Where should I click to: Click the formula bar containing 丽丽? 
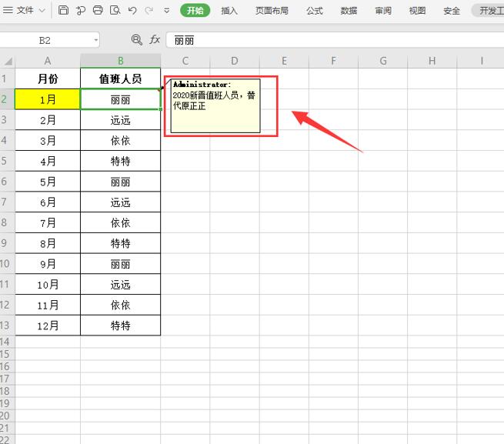tap(335, 40)
